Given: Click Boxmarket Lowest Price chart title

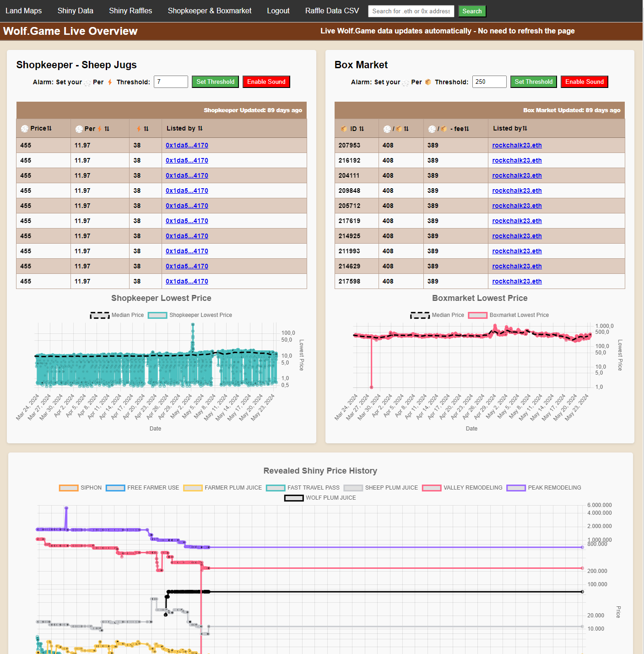Looking at the screenshot, I should click(x=480, y=298).
